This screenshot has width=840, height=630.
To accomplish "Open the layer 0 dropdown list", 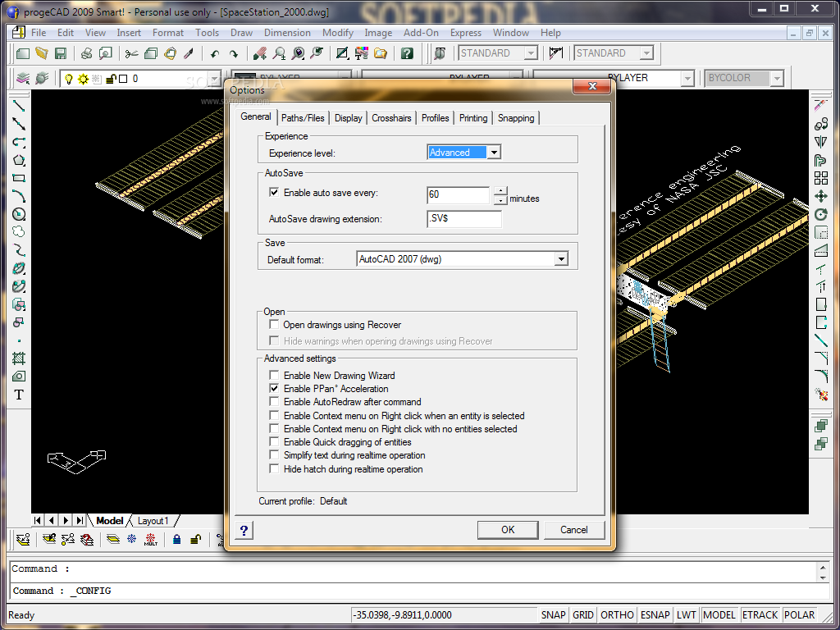I will point(214,79).
